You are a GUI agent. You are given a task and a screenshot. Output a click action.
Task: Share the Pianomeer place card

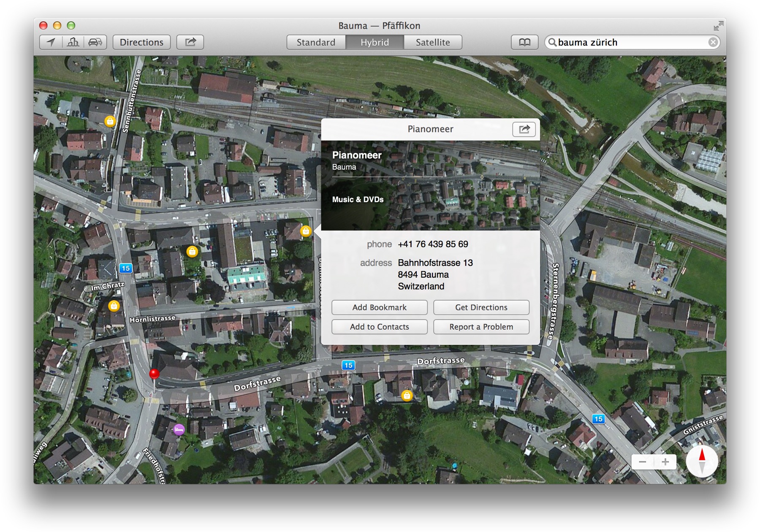coord(524,129)
